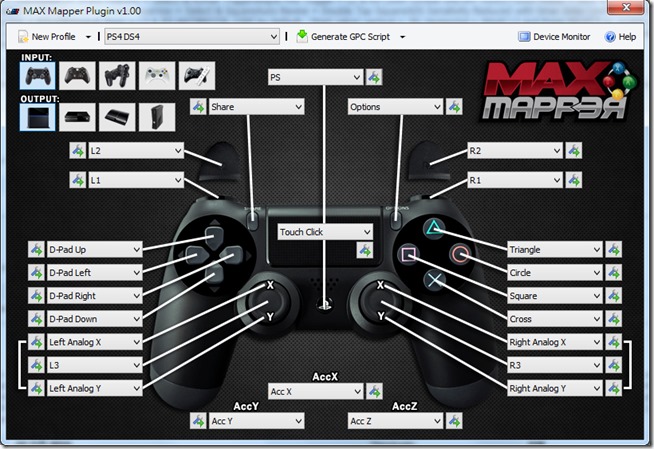Select the PS4 DualShock controller input
Screen dimensions: 654x449
(38, 75)
